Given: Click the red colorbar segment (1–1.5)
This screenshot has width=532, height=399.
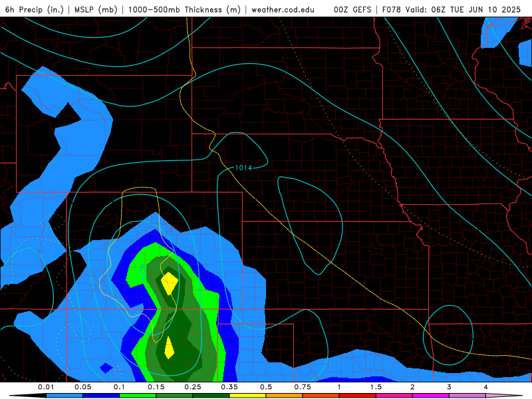Looking at the screenshot, I should (358, 396).
